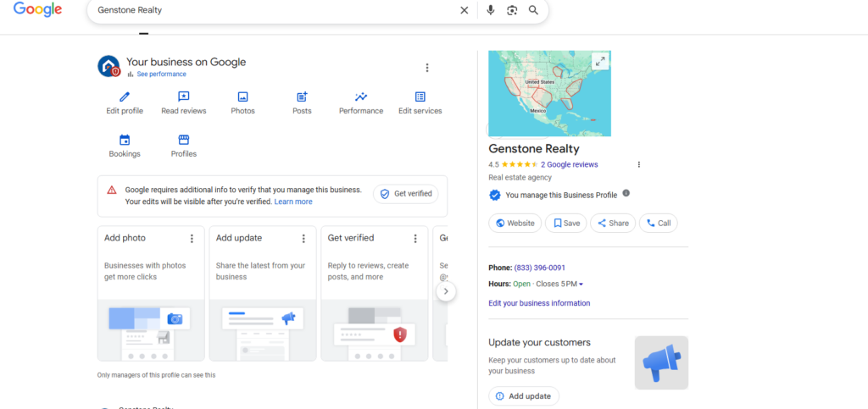
Task: Open Add update card options menu
Action: [x=303, y=238]
